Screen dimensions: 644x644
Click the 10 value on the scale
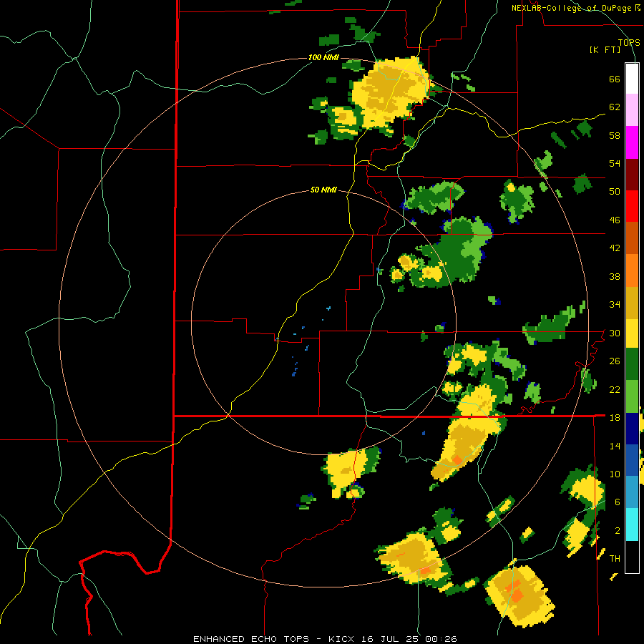615,474
